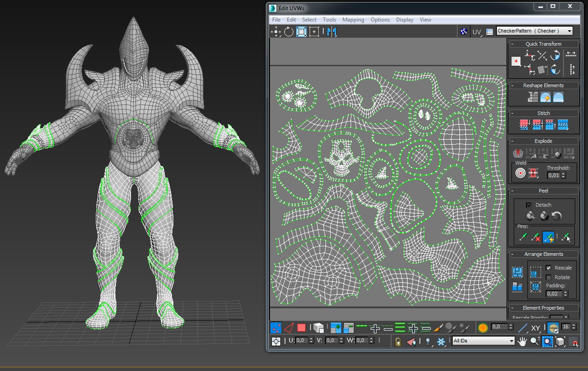Enable the Rotate checkbox in Arrange Elements
The image size is (588, 371).
click(549, 277)
